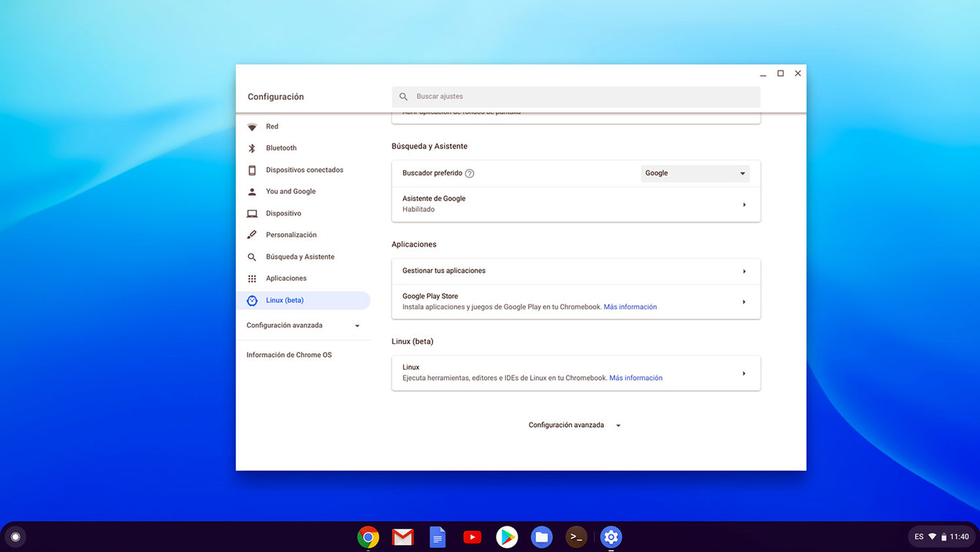Open the help tooltip beside Buscador preferido
Viewport: 980px width, 552px height.
coord(469,173)
